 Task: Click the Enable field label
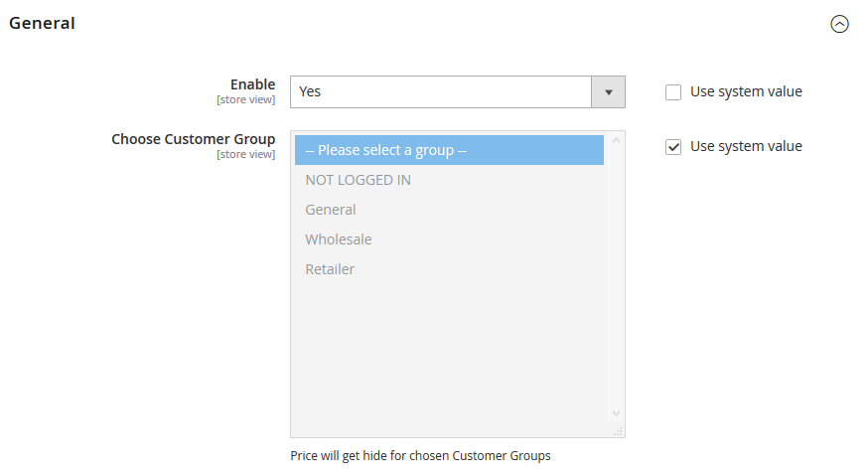click(x=252, y=84)
